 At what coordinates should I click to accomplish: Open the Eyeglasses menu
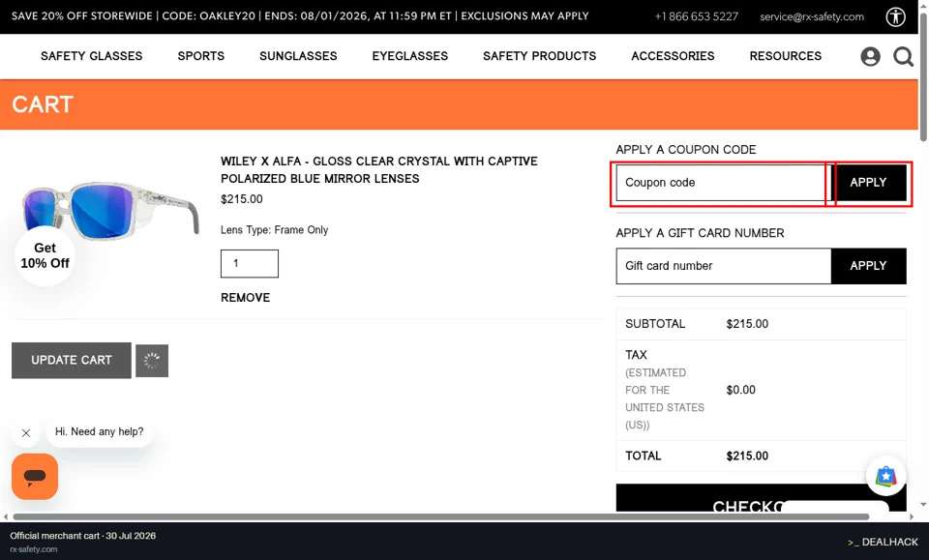[x=410, y=56]
